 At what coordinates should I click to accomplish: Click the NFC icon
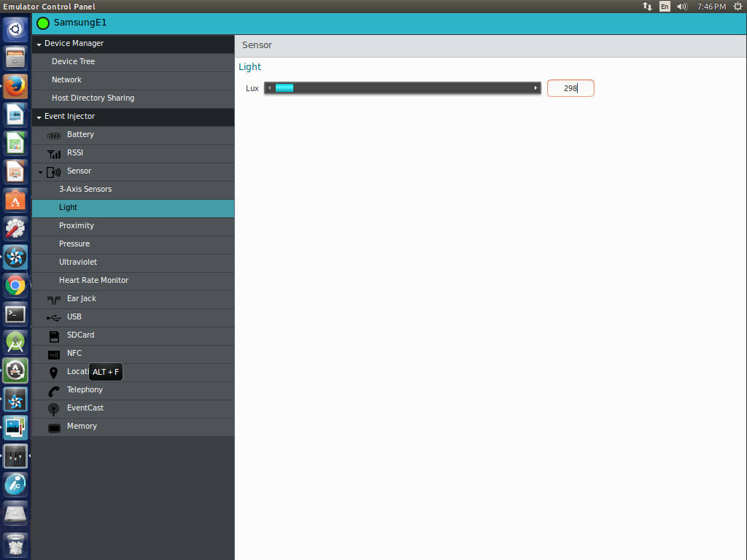point(54,354)
